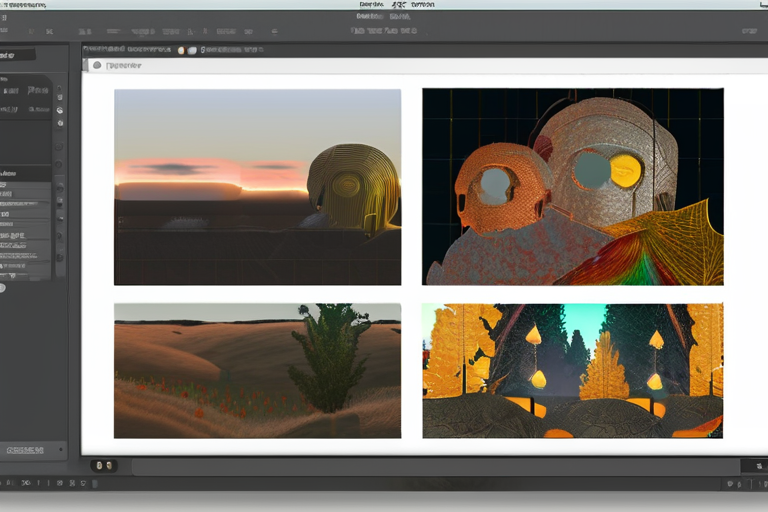Click the orange-and-white toggle in the tab bar
This screenshot has height=512, width=768.
pyautogui.click(x=187, y=50)
